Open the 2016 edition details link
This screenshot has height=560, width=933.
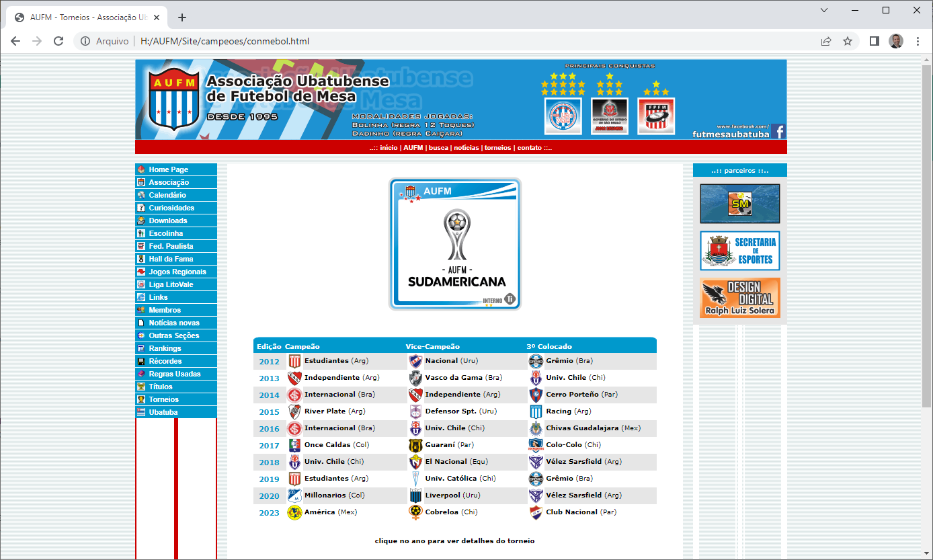[x=269, y=429]
